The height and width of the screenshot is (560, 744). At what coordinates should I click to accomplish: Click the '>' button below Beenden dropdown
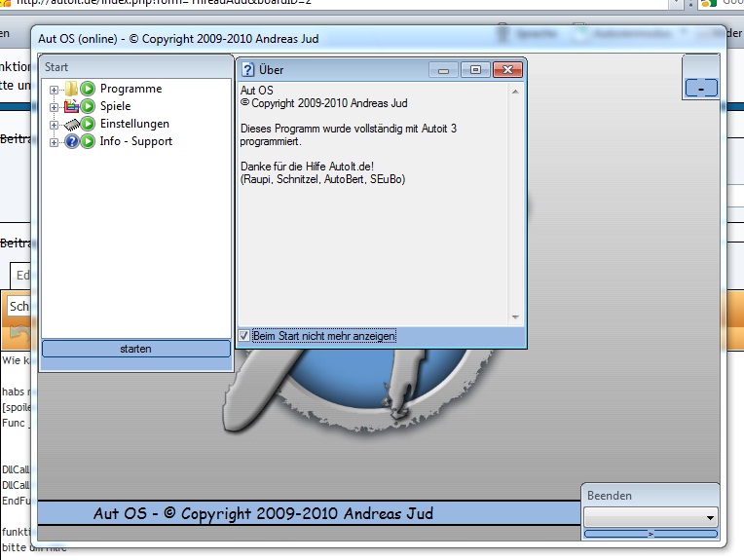[x=651, y=534]
